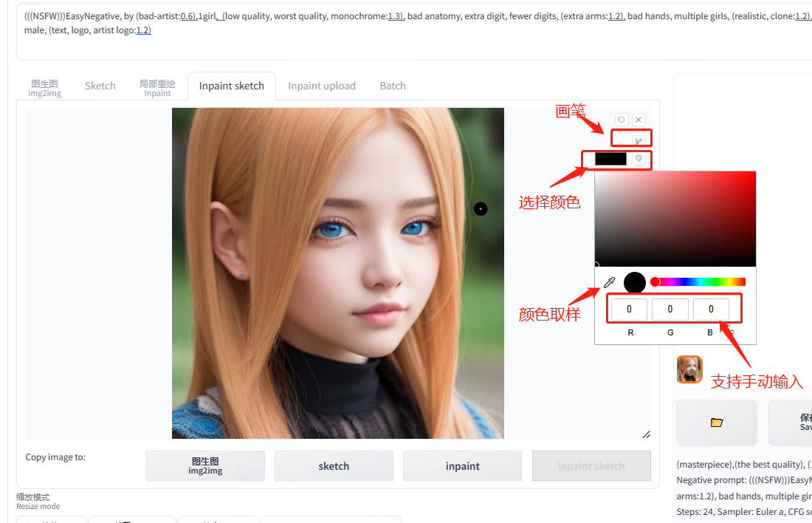
Task: Switch to the Inpaint upload tab
Action: [321, 86]
